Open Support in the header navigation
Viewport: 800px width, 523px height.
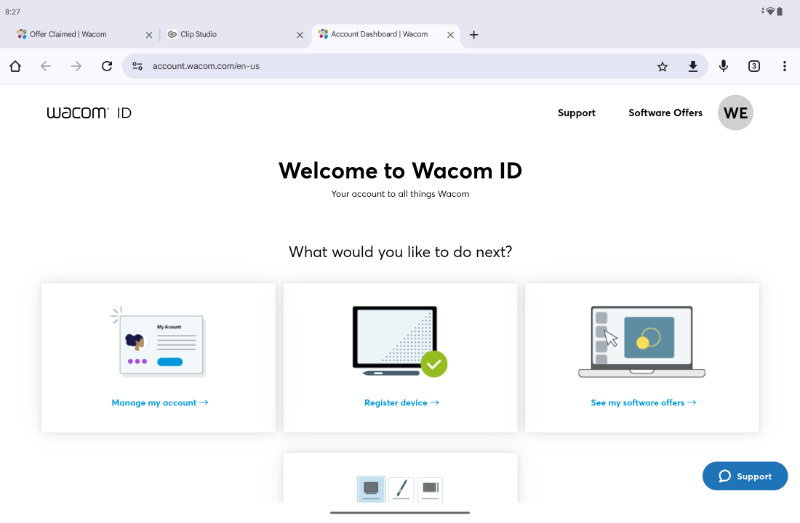577,113
